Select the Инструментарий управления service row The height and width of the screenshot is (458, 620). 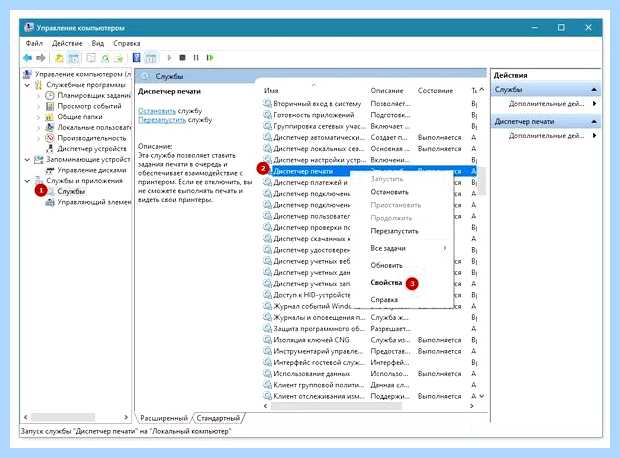[x=371, y=351]
